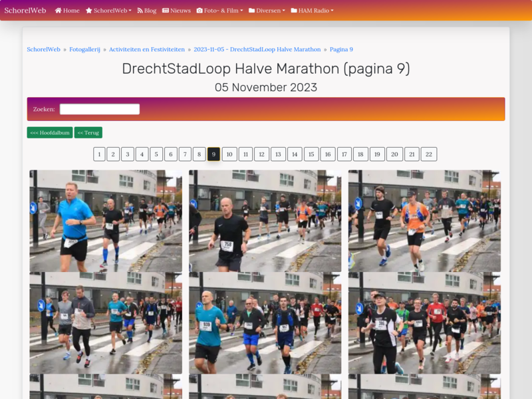
Task: Go to gallery page 16
Action: click(328, 154)
